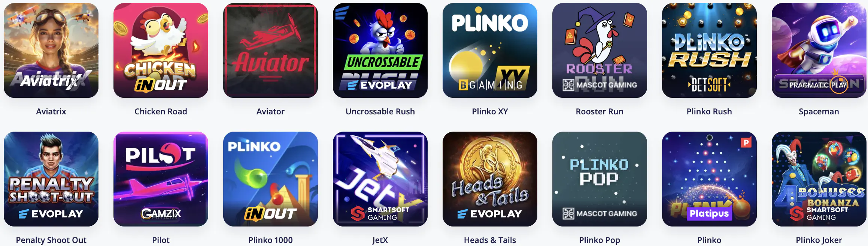This screenshot has height=246, width=868.
Task: Open the Rooster Run game image
Action: click(600, 51)
